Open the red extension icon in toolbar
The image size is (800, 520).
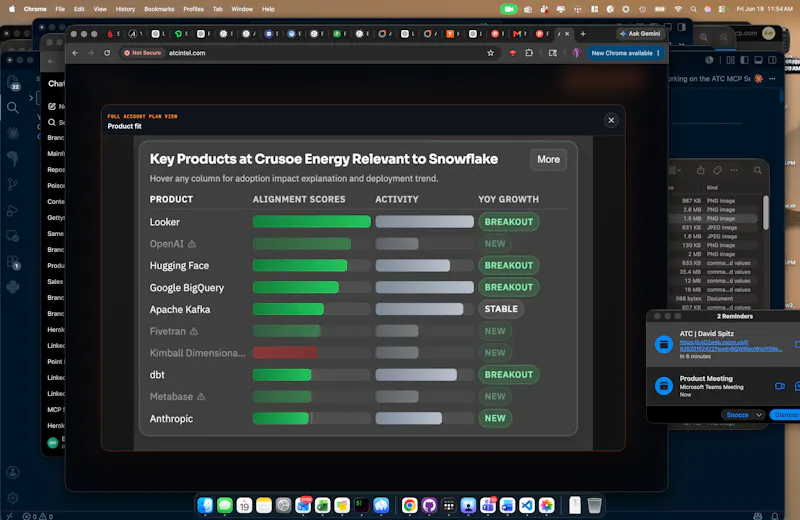coord(513,53)
